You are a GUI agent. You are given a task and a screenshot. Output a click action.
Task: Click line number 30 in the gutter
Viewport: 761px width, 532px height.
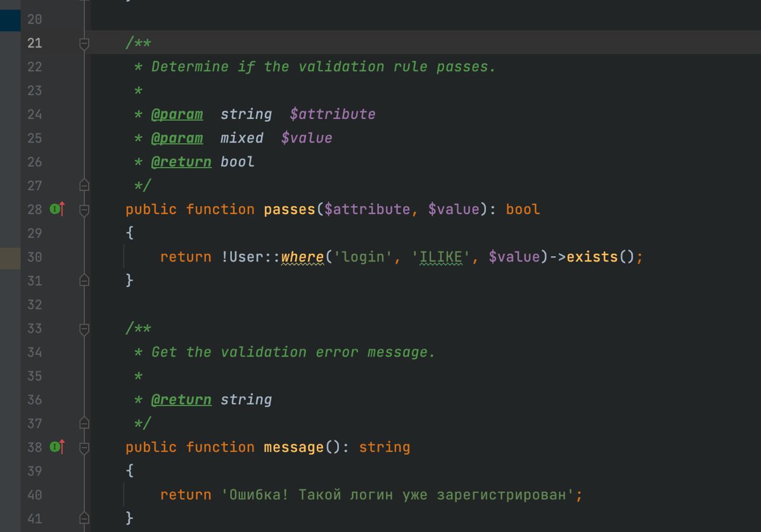(34, 257)
